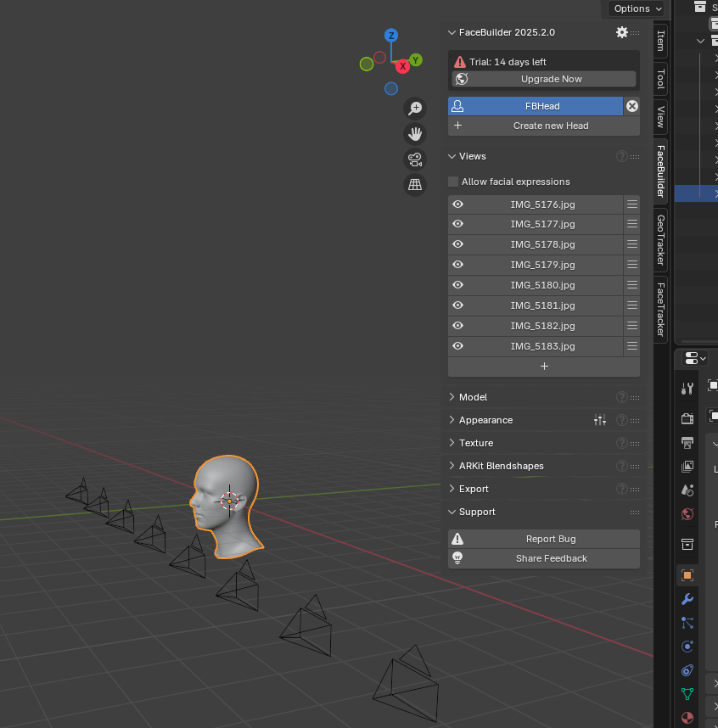Expand the Model panel

click(x=473, y=397)
